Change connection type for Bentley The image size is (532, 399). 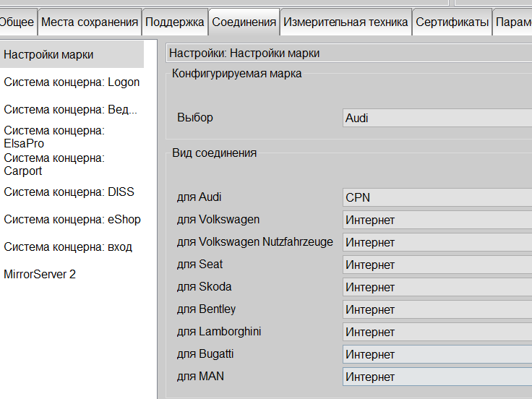click(x=437, y=309)
